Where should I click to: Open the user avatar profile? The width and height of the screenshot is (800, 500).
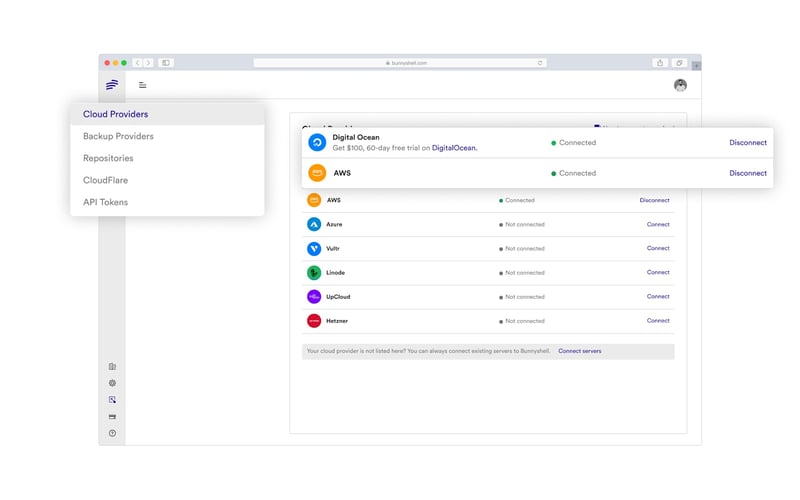pyautogui.click(x=680, y=85)
